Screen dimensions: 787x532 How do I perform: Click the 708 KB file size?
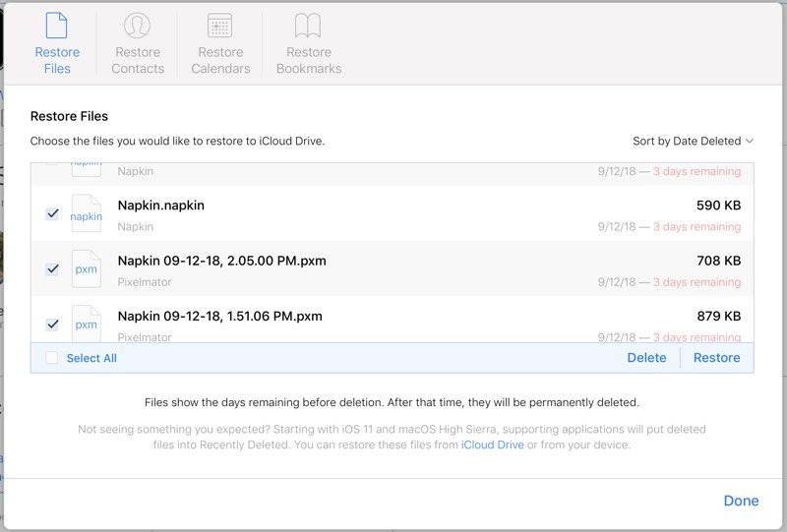[718, 261]
